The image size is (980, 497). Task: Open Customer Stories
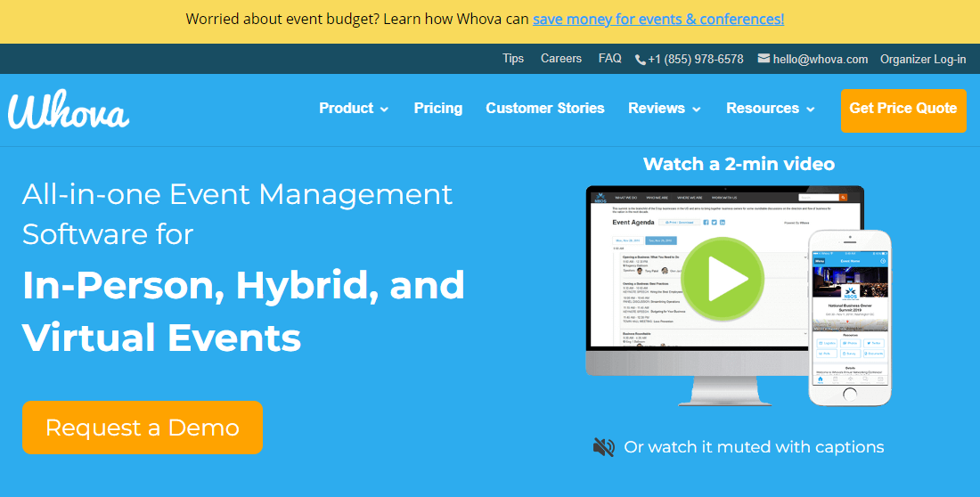545,108
